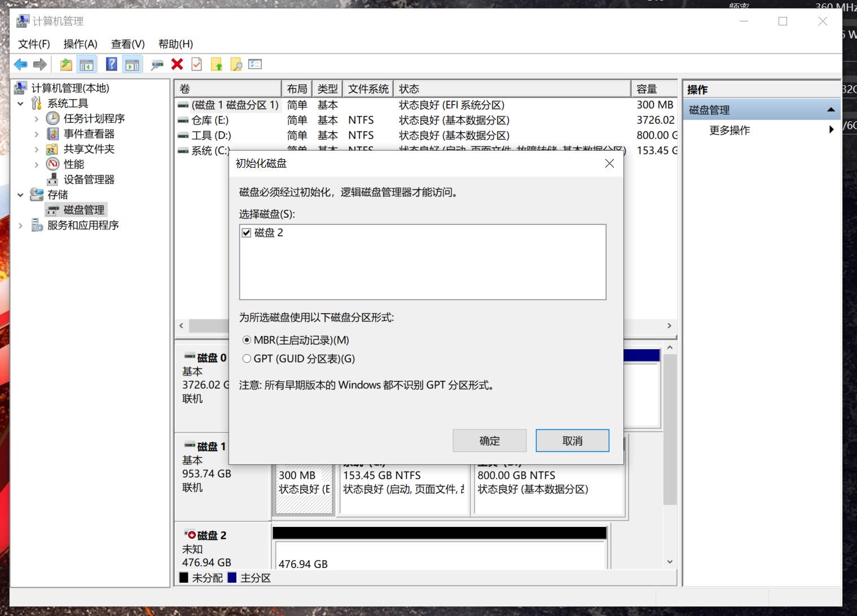The image size is (857, 616).
Task: Select the 仓库 (E:) volume row
Action: 427,120
